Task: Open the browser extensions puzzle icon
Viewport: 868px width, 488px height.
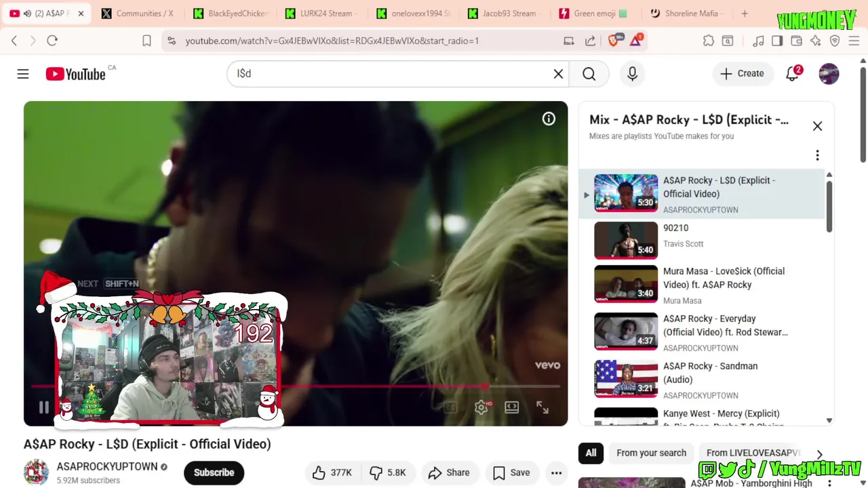Action: click(x=709, y=41)
